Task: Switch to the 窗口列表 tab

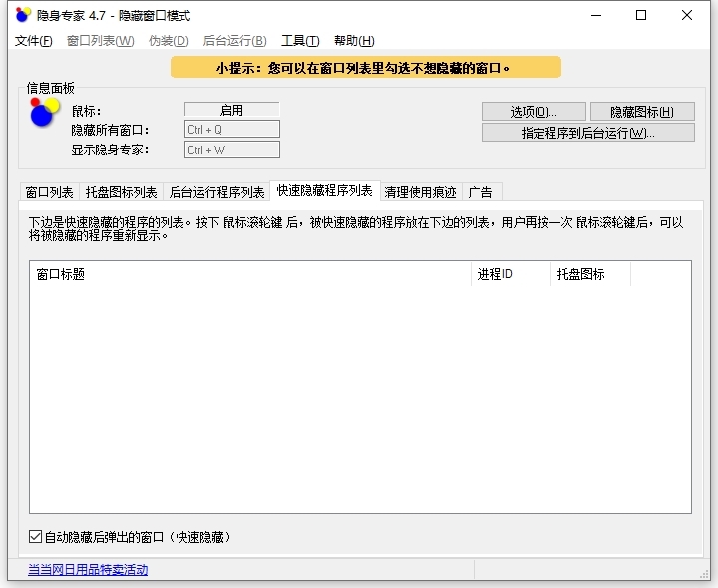Action: (49, 192)
